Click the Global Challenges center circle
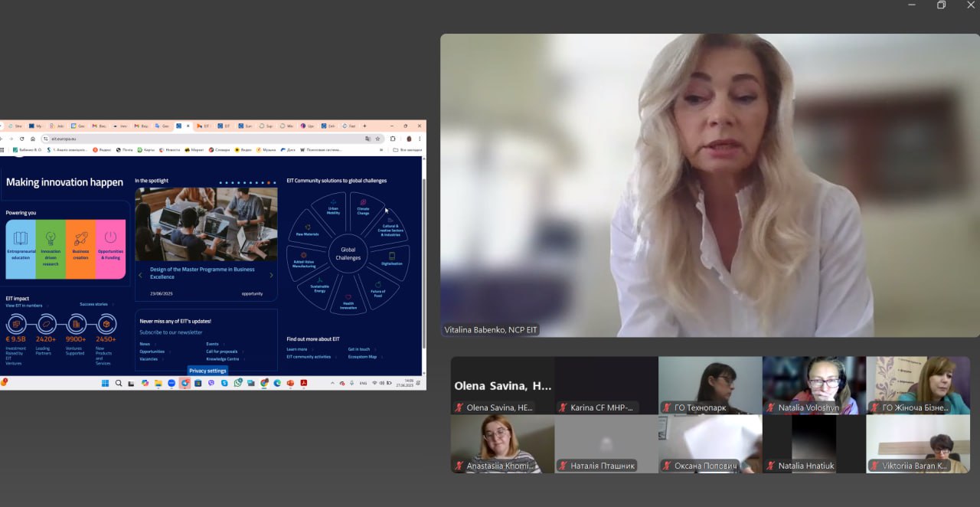This screenshot has width=980, height=507. [x=348, y=253]
